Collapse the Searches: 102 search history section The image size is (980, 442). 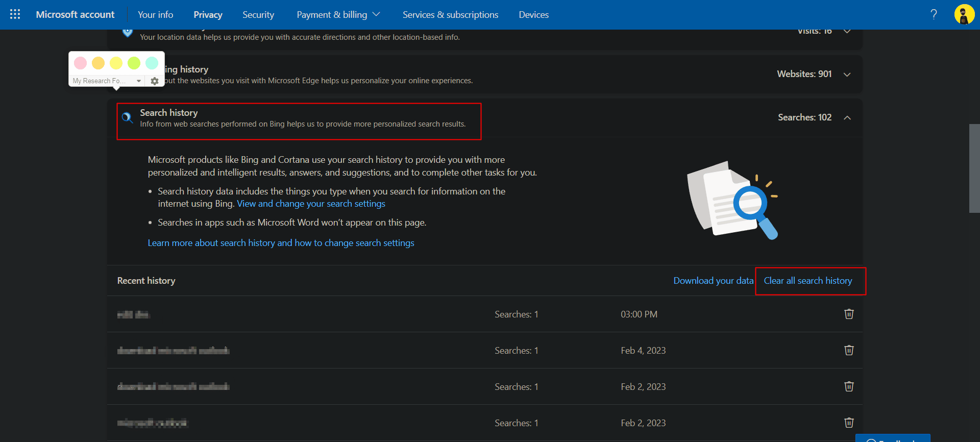pyautogui.click(x=847, y=118)
